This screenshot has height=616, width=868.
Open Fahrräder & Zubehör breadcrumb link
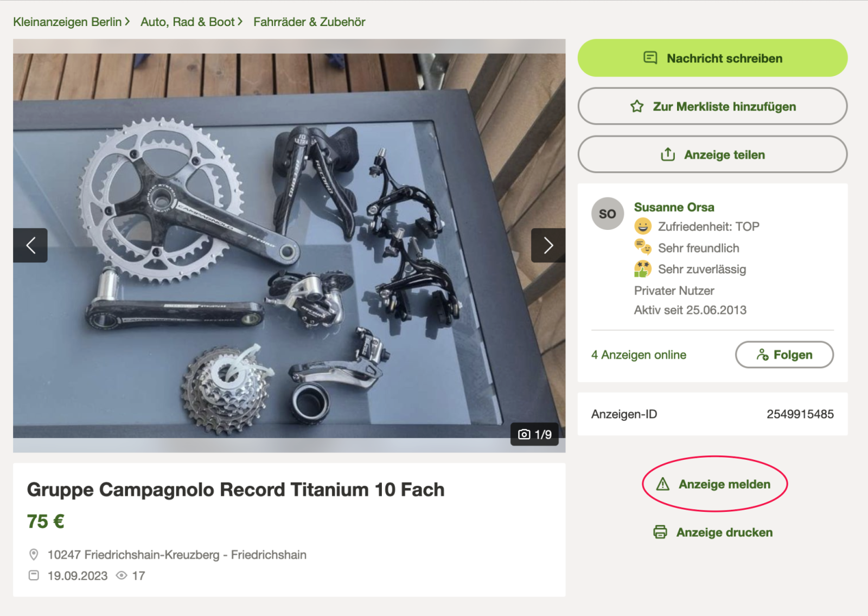(x=309, y=22)
